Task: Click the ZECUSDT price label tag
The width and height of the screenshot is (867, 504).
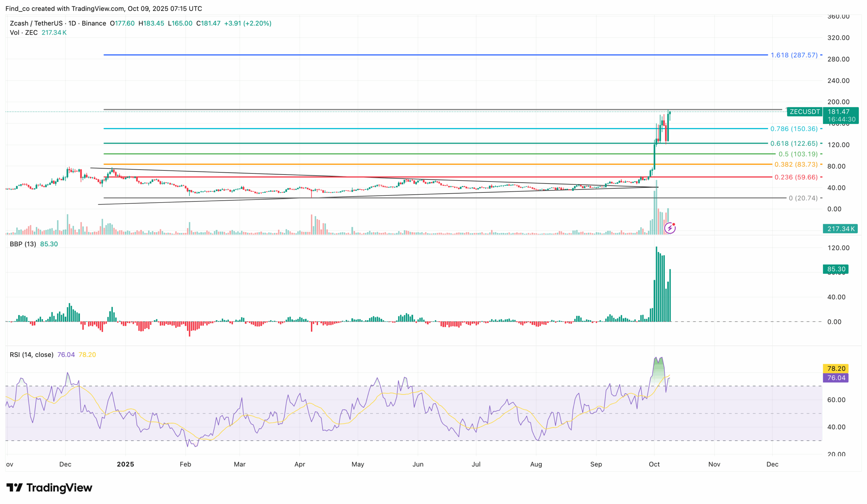Action: point(804,111)
